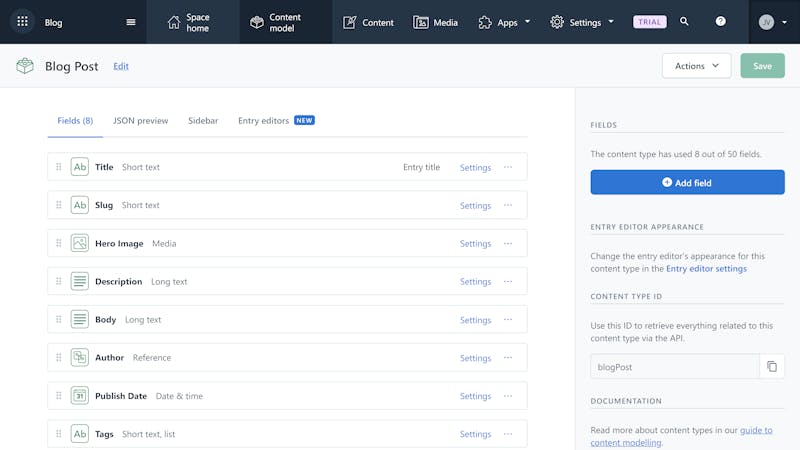Switch to the JSON preview tab

pyautogui.click(x=140, y=121)
